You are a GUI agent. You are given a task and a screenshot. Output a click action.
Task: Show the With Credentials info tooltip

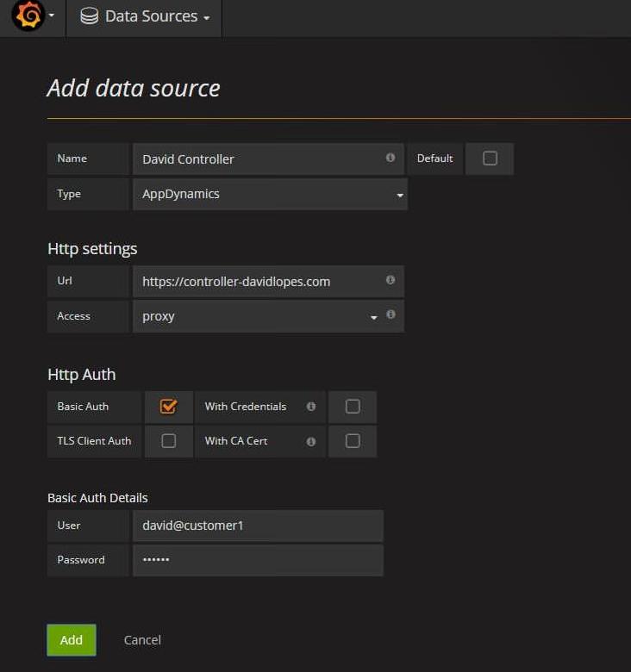click(311, 407)
